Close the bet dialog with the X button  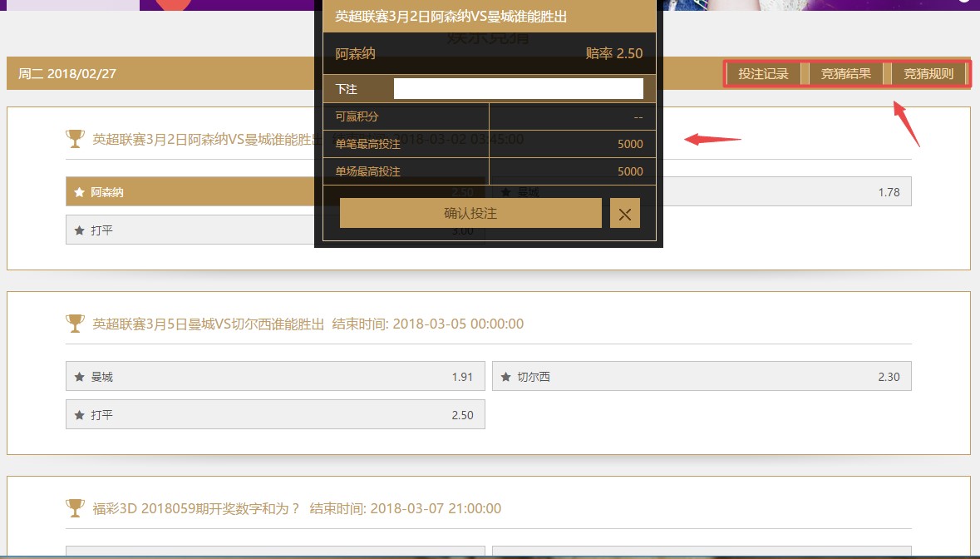click(625, 213)
